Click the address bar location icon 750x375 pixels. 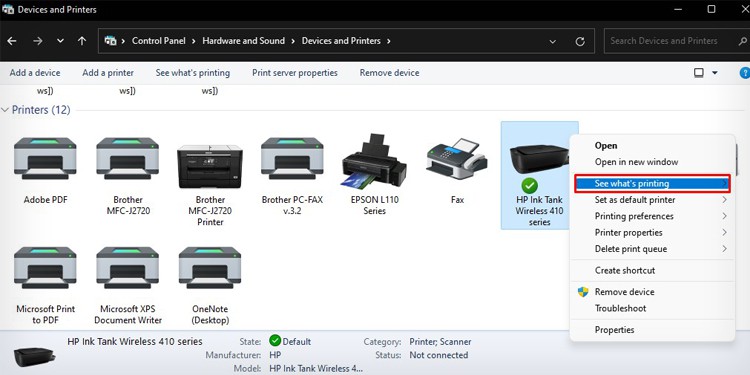(x=110, y=41)
